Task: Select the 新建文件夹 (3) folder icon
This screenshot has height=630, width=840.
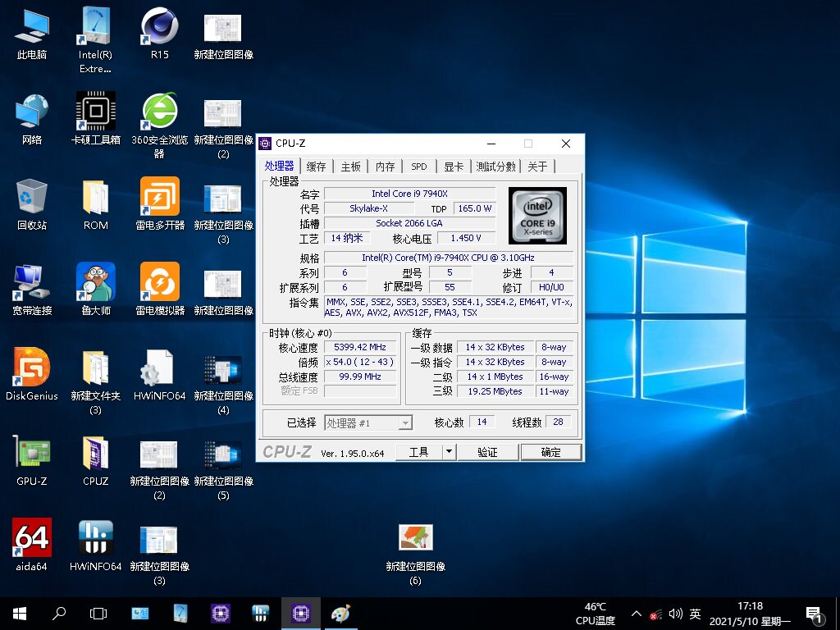Action: [95, 382]
